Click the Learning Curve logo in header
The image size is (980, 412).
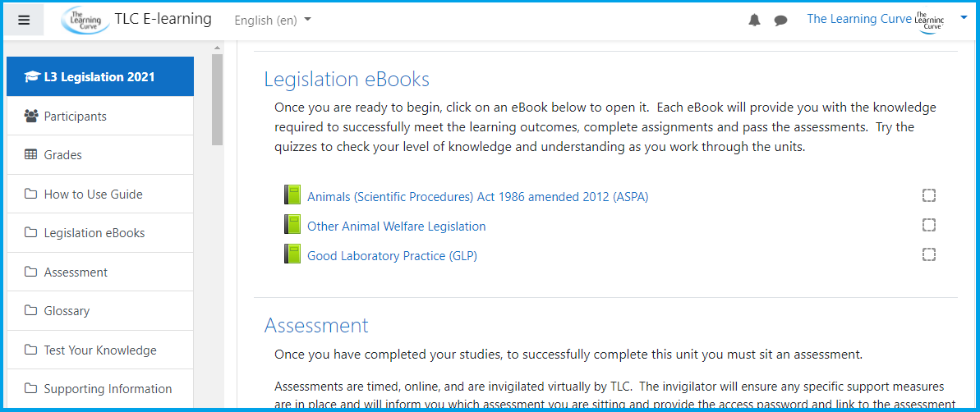point(85,20)
